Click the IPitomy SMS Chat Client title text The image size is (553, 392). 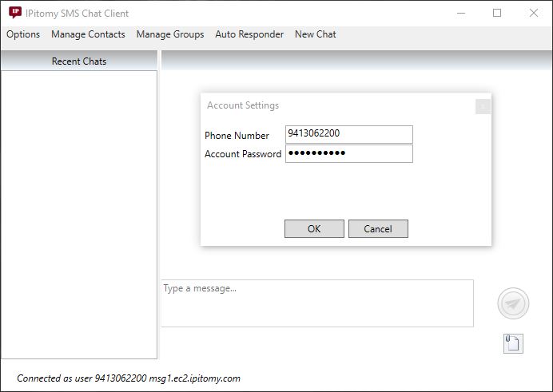point(78,14)
